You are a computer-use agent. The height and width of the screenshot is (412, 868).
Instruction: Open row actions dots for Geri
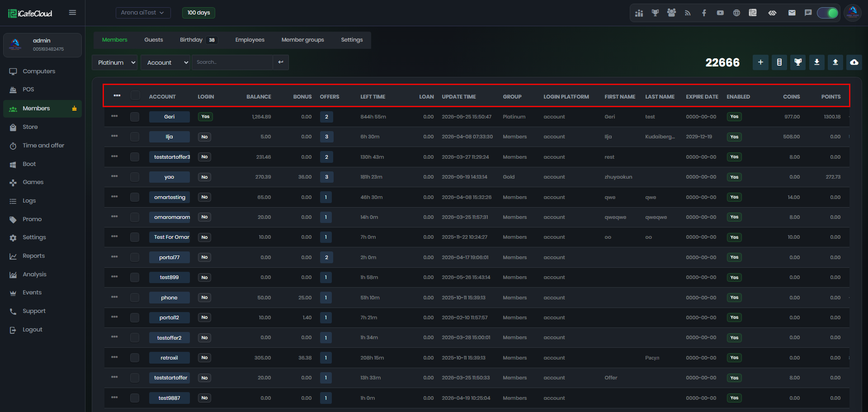114,116
